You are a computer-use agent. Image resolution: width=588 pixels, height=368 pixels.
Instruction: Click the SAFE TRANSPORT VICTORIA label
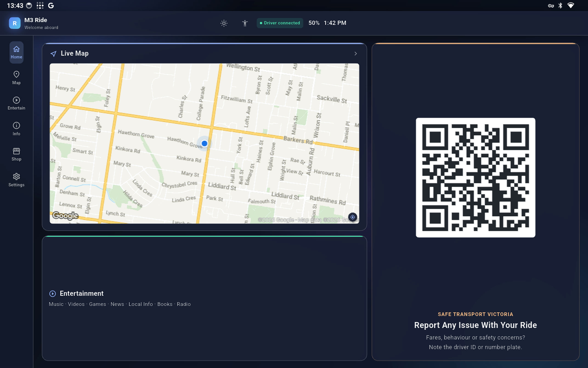click(475, 314)
